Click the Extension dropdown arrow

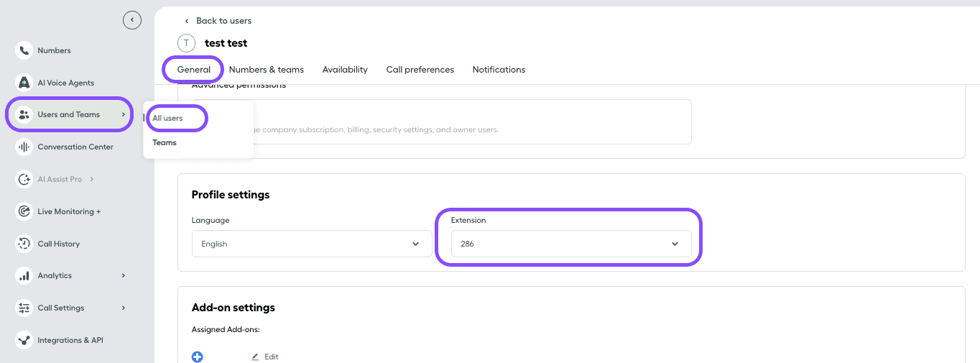(675, 244)
